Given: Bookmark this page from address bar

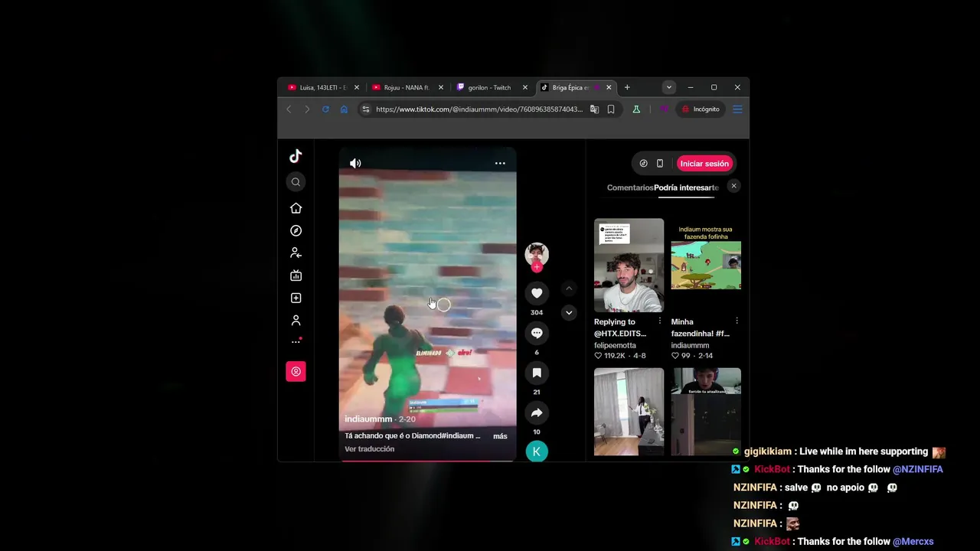Looking at the screenshot, I should pos(611,109).
